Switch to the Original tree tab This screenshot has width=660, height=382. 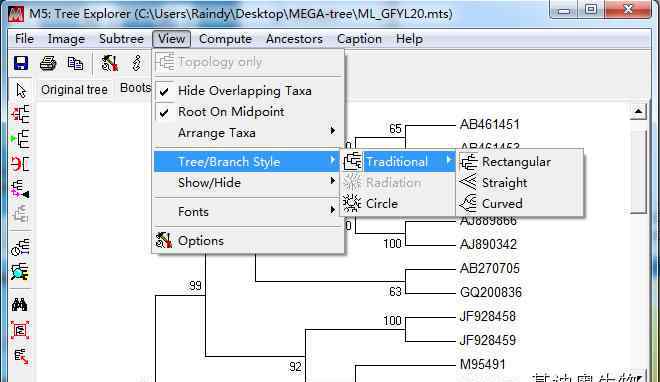pos(75,90)
